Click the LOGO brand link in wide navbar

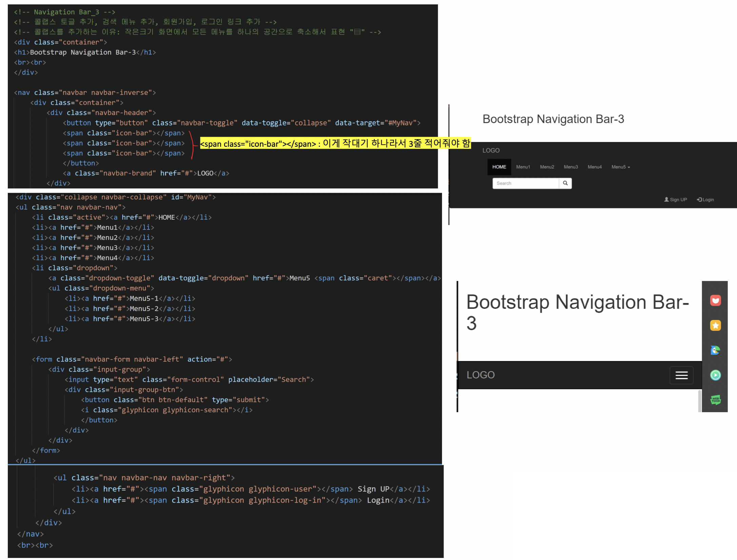pyautogui.click(x=491, y=151)
